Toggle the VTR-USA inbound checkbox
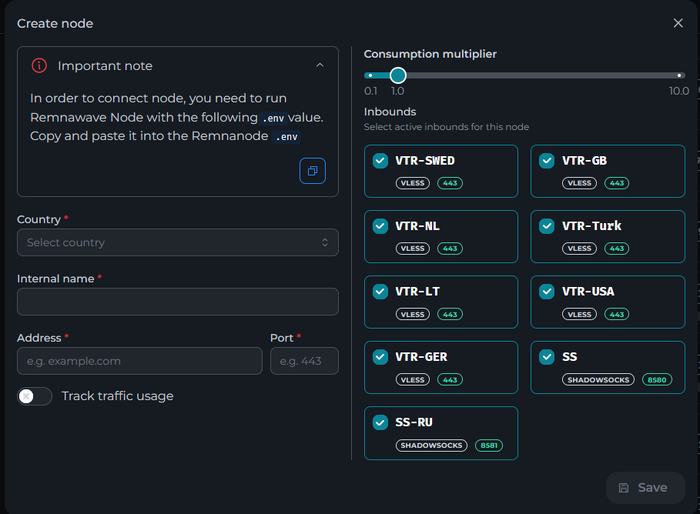The image size is (700, 514). (x=546, y=292)
